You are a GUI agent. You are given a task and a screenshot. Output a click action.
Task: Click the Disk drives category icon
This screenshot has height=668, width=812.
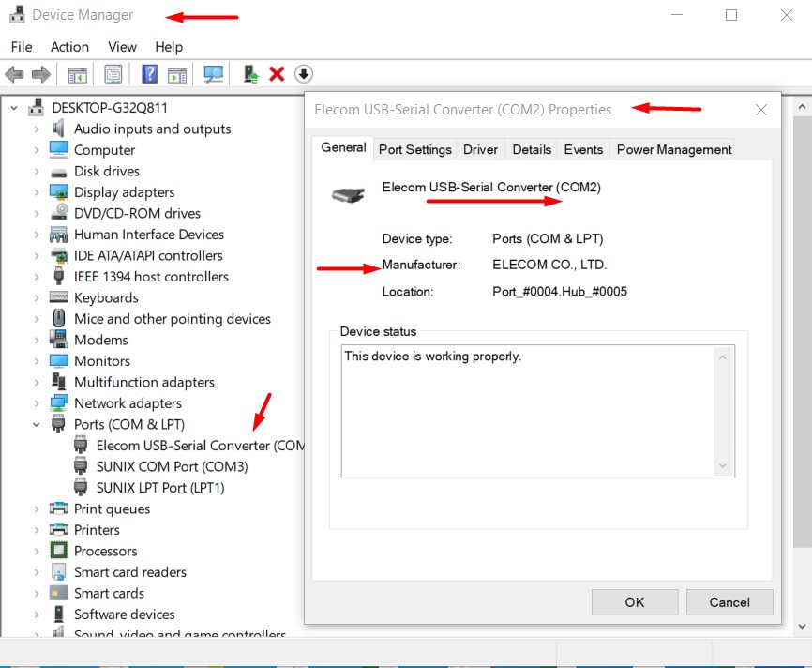pos(58,173)
